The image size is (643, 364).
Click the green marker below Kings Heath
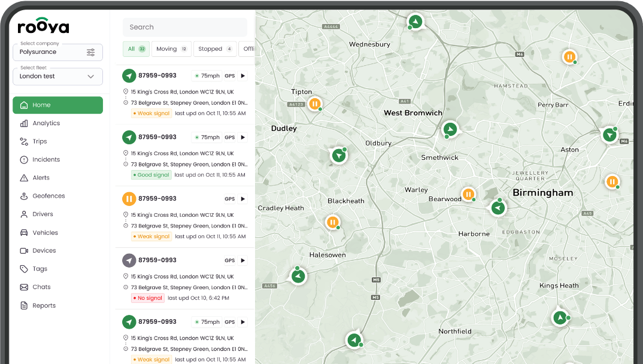coord(560,317)
